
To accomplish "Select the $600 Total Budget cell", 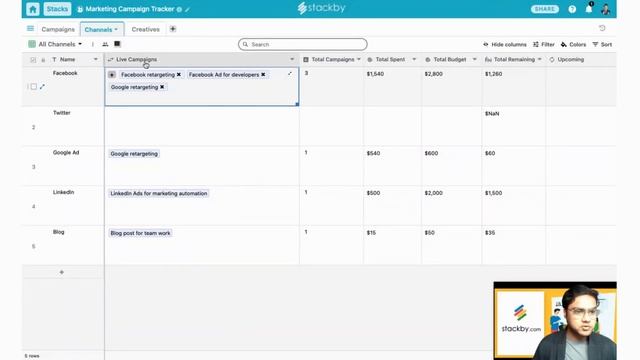I will (451, 166).
